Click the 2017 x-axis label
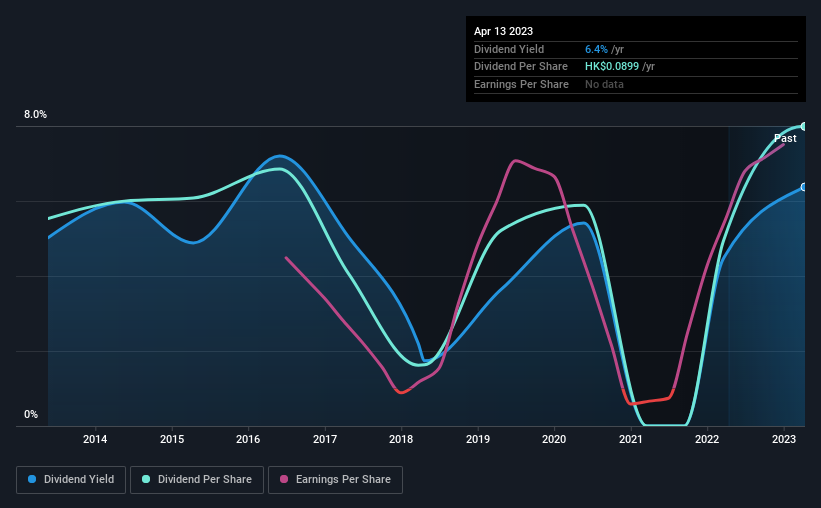Viewport: 821px width, 508px height. click(x=325, y=439)
